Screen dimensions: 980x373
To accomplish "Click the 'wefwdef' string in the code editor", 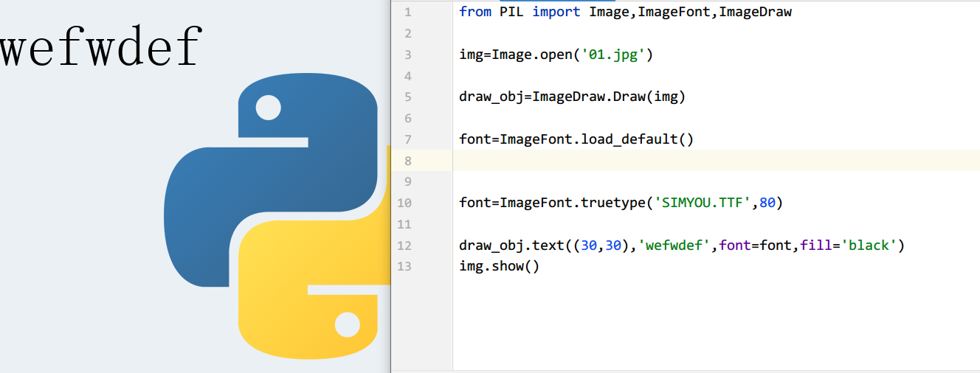I will click(678, 245).
